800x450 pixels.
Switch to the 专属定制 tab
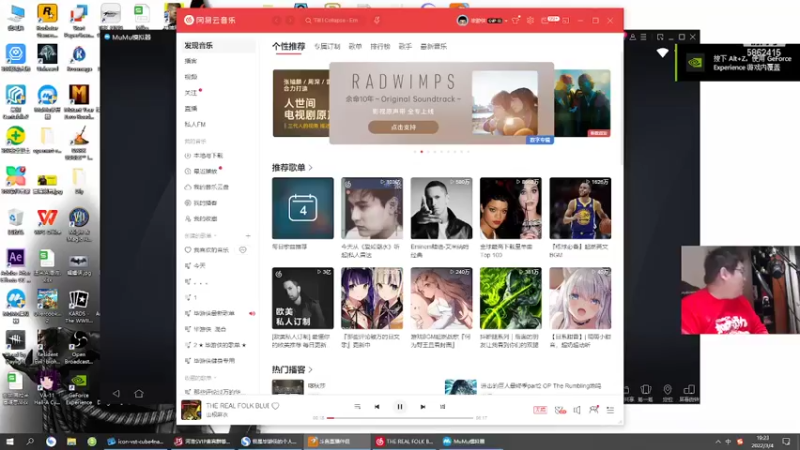[x=327, y=46]
